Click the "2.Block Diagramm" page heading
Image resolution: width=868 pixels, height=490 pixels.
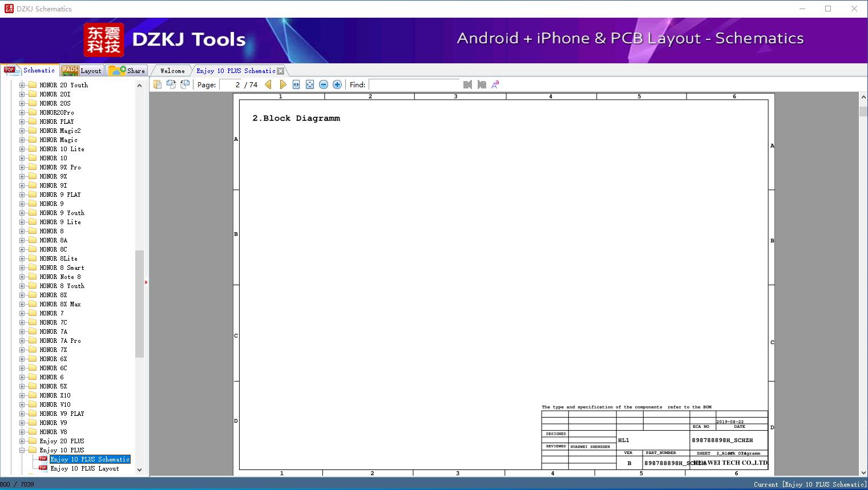click(x=296, y=118)
